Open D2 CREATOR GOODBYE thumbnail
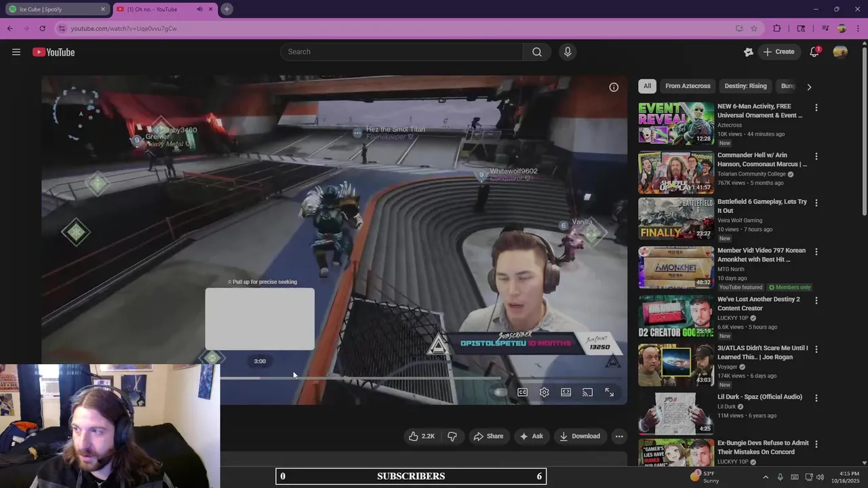Image resolution: width=868 pixels, height=488 pixels. point(676,316)
